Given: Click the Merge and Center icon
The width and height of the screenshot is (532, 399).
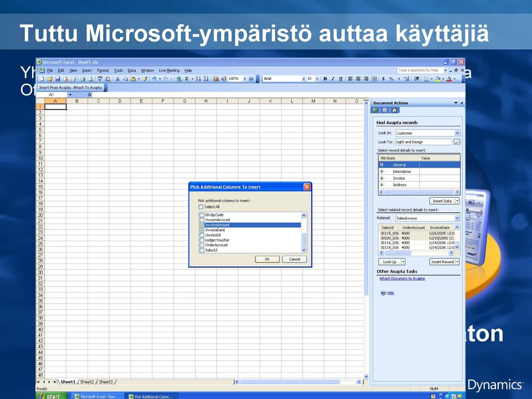Looking at the screenshot, I should point(374,79).
